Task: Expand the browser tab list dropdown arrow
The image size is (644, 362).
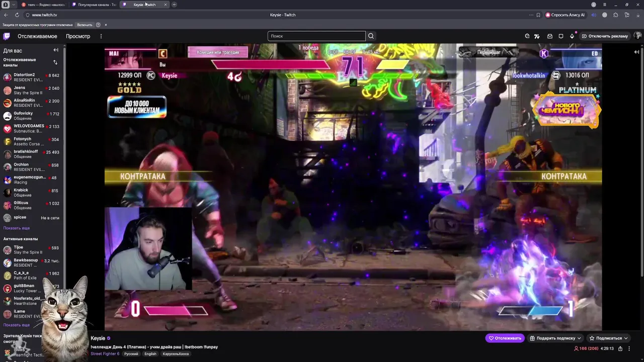Action: coord(14,5)
